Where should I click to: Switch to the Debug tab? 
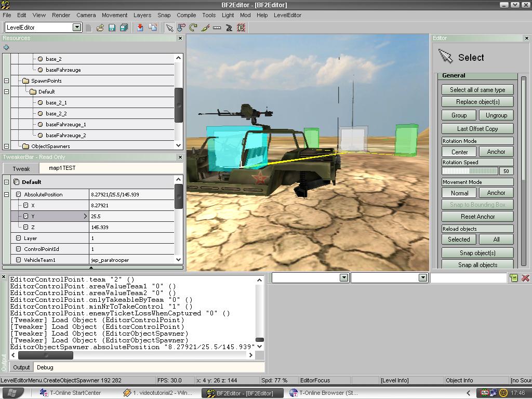pos(45,367)
